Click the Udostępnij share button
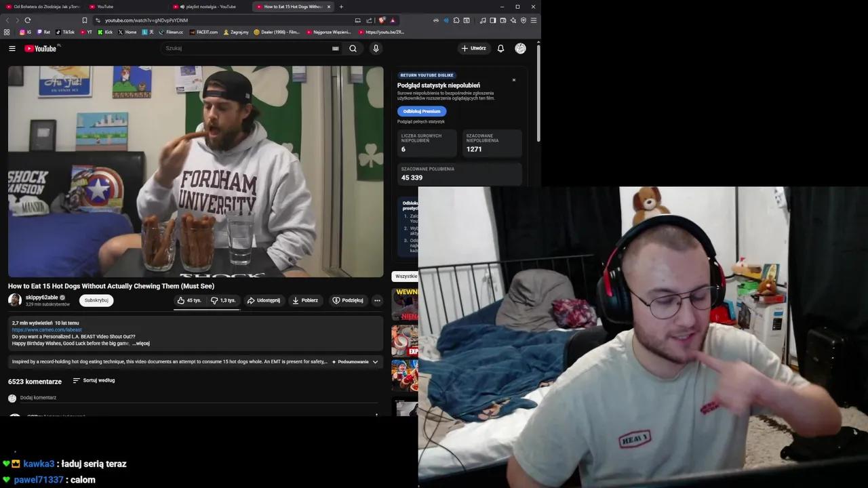 263,300
